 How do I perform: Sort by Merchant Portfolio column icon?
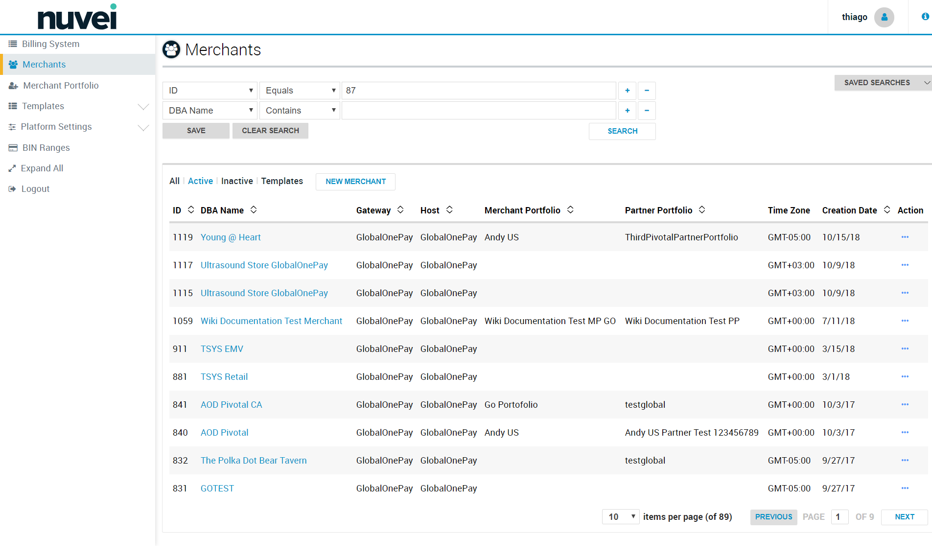(x=570, y=210)
